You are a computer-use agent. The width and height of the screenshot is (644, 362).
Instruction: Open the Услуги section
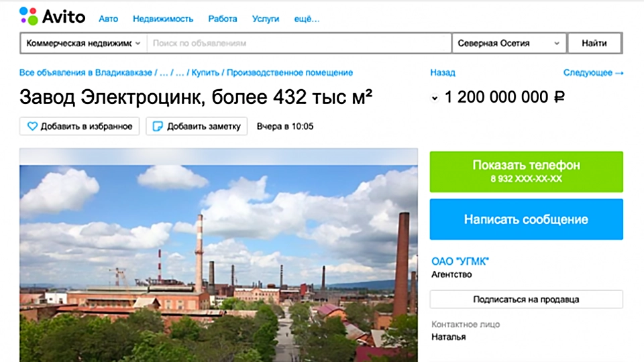point(266,19)
